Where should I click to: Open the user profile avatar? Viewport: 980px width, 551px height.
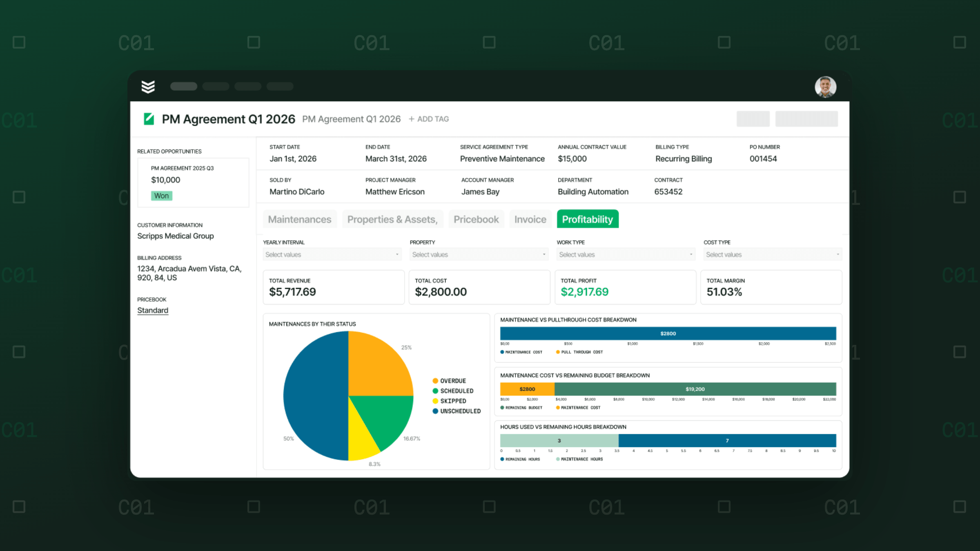[x=825, y=87]
